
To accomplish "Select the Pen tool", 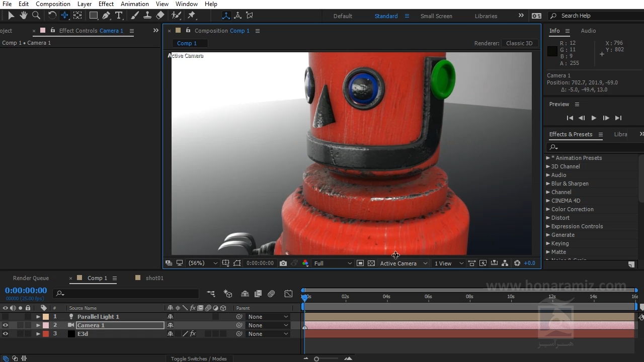I will (106, 16).
